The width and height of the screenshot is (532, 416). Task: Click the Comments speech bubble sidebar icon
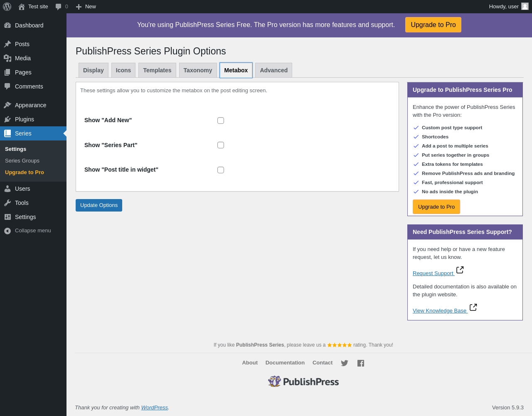tap(7, 86)
